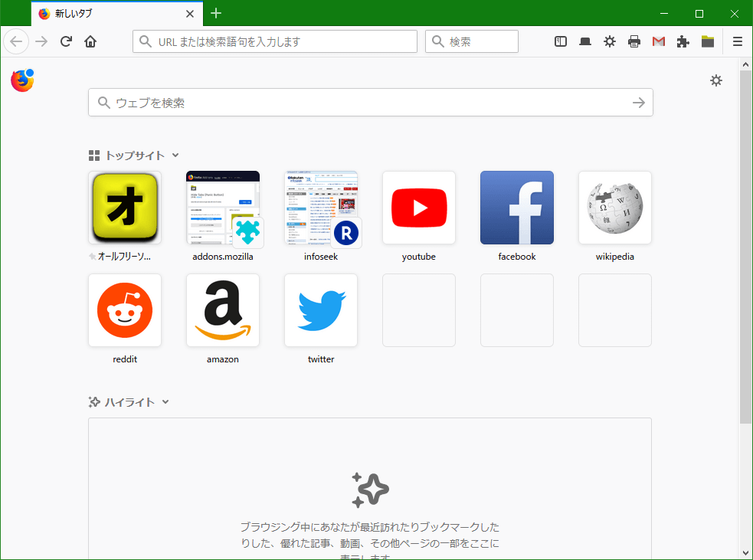The height and width of the screenshot is (560, 753).
Task: Collapse the ハイライト section chevron
Action: click(165, 402)
